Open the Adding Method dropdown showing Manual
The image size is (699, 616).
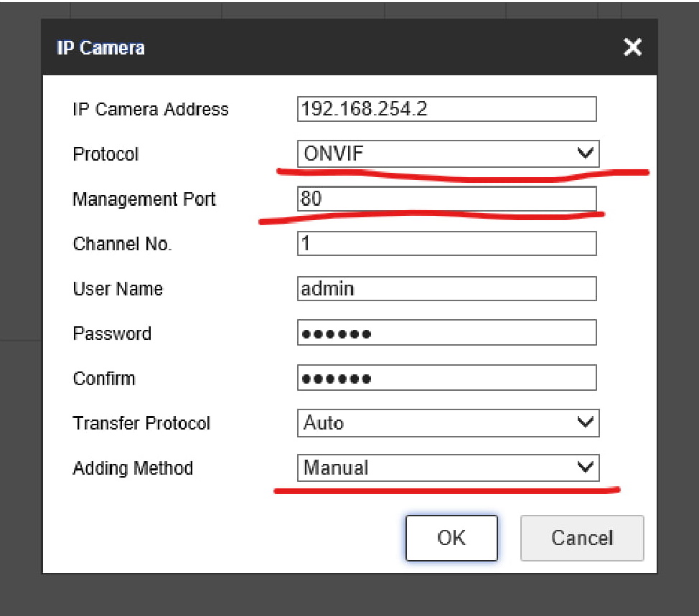pyautogui.click(x=448, y=468)
